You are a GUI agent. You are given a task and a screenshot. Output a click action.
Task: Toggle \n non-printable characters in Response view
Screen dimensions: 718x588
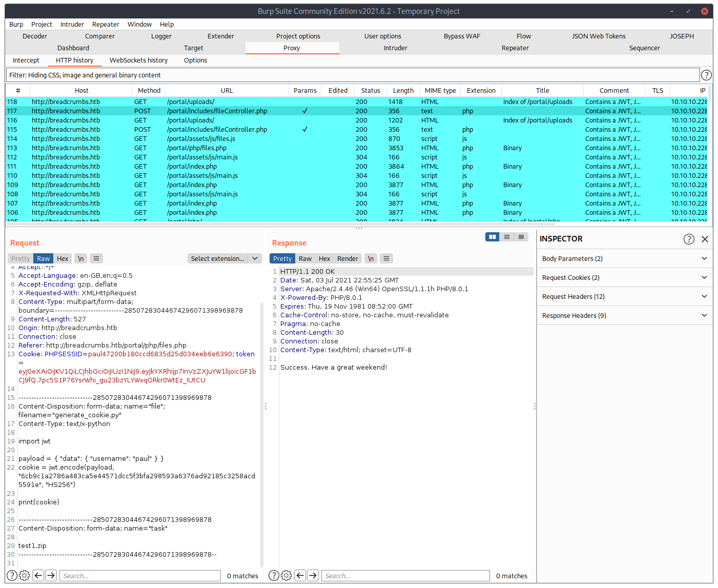point(371,258)
